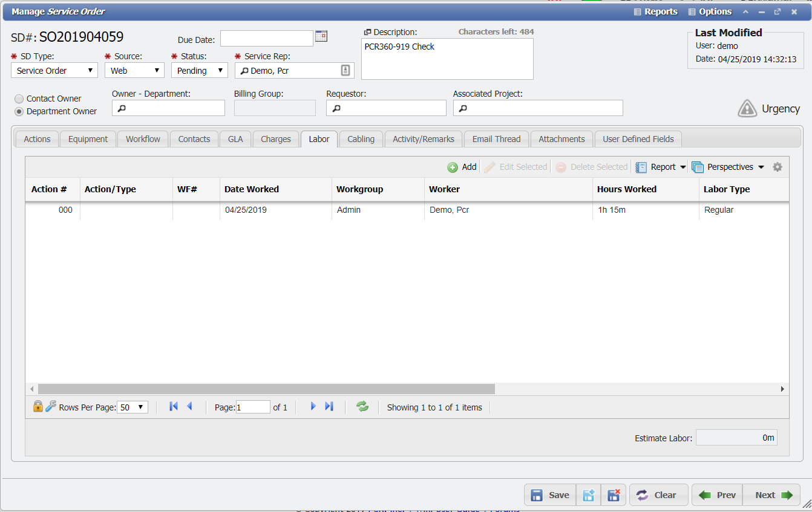Click the Save and Close icon button
This screenshot has width=812, height=512.
click(x=613, y=495)
